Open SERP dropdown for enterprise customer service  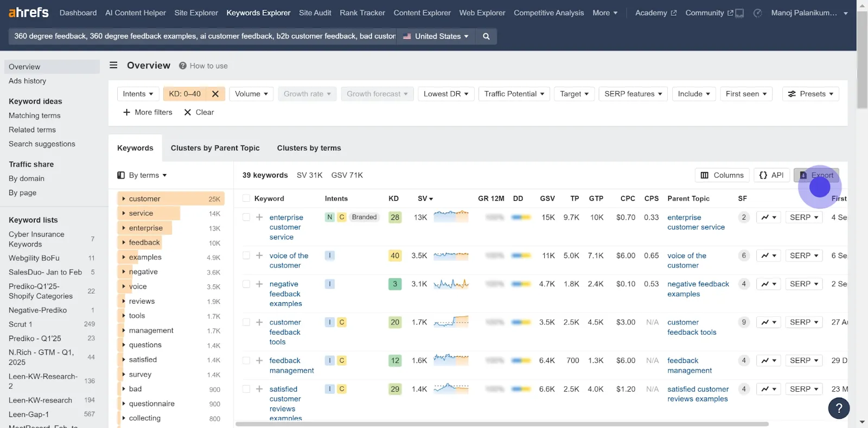click(804, 217)
